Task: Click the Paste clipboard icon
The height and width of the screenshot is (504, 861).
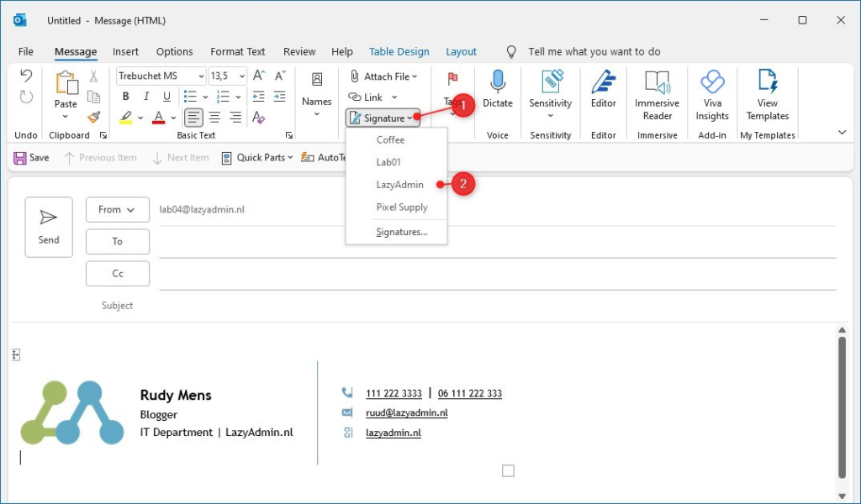Action: pos(66,83)
